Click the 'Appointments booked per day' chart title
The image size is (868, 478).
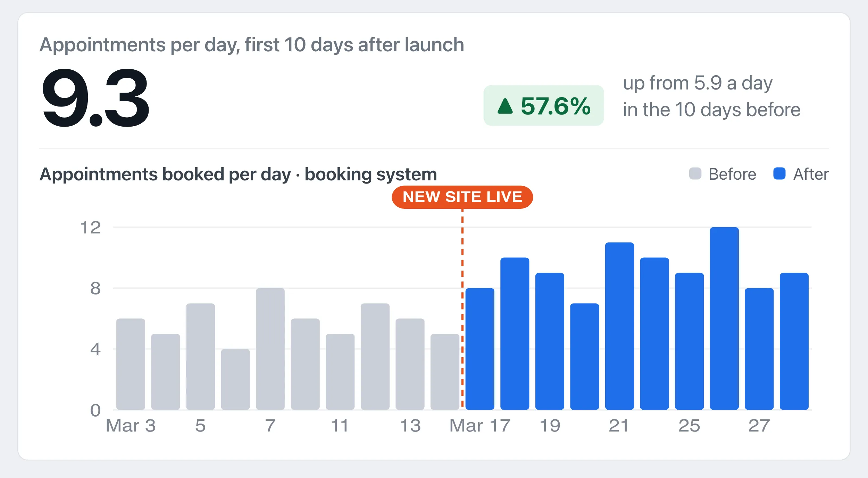click(x=238, y=174)
